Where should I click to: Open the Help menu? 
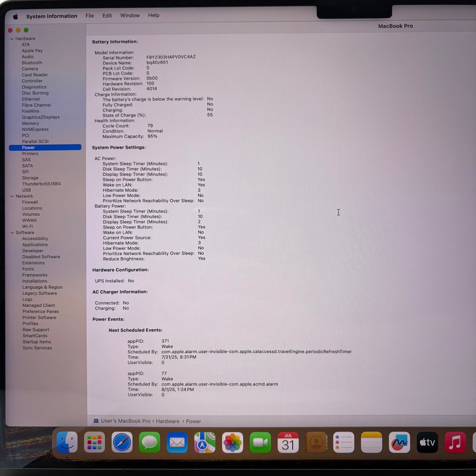point(154,15)
